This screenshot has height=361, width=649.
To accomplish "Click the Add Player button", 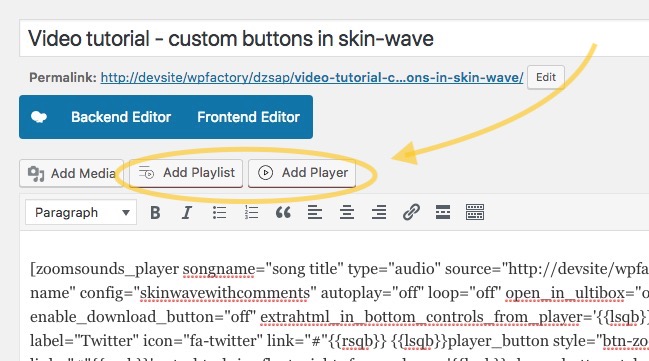I will tap(302, 173).
